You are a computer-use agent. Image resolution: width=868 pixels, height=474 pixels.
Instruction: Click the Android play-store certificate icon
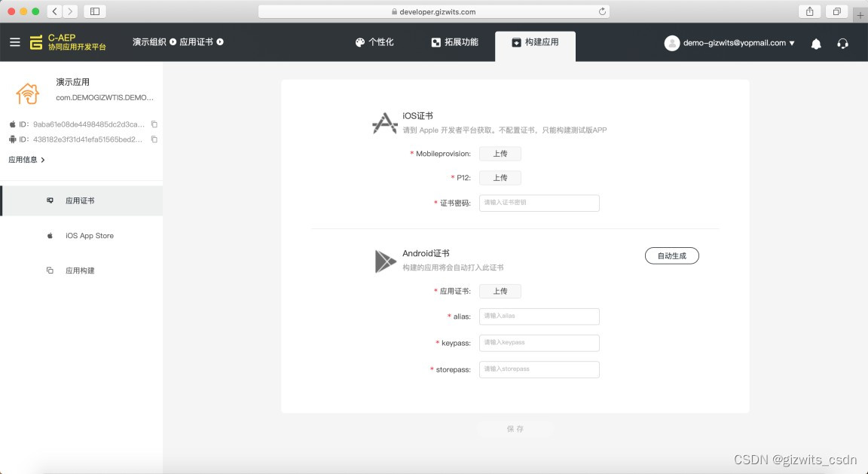coord(385,261)
